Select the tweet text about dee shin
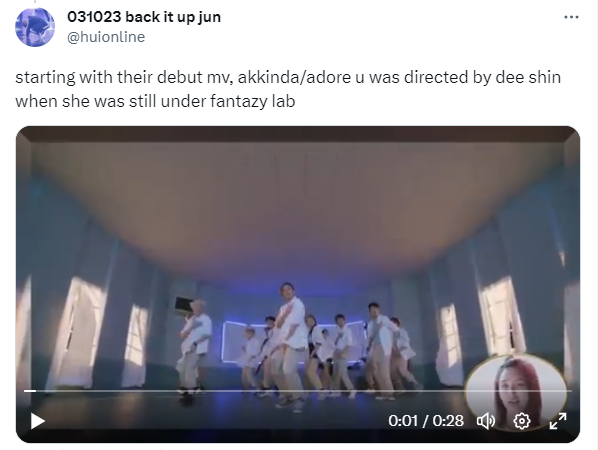This screenshot has height=450, width=598. (288, 89)
